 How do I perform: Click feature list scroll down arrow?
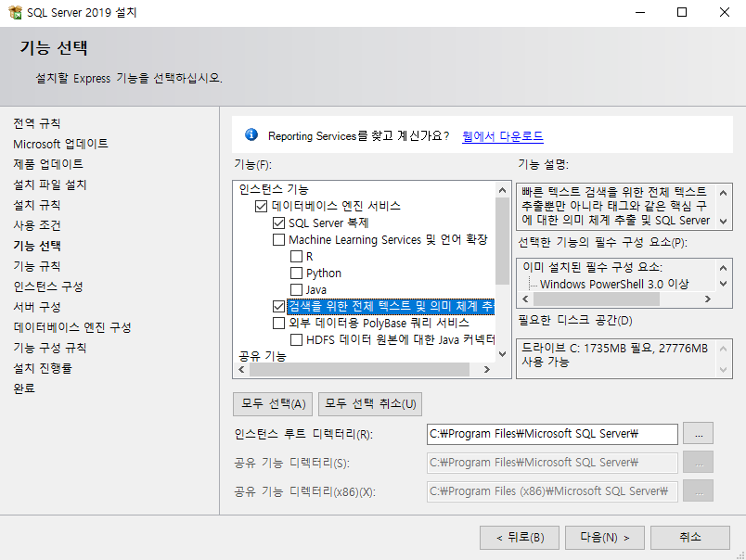(502, 354)
